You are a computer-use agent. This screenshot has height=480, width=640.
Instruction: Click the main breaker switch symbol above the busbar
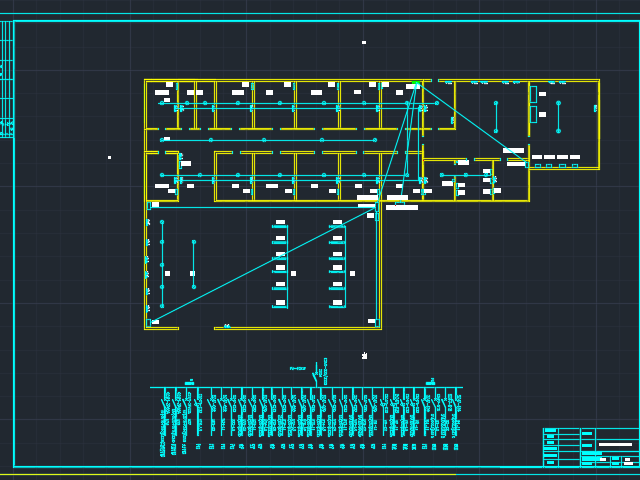pos(316,375)
